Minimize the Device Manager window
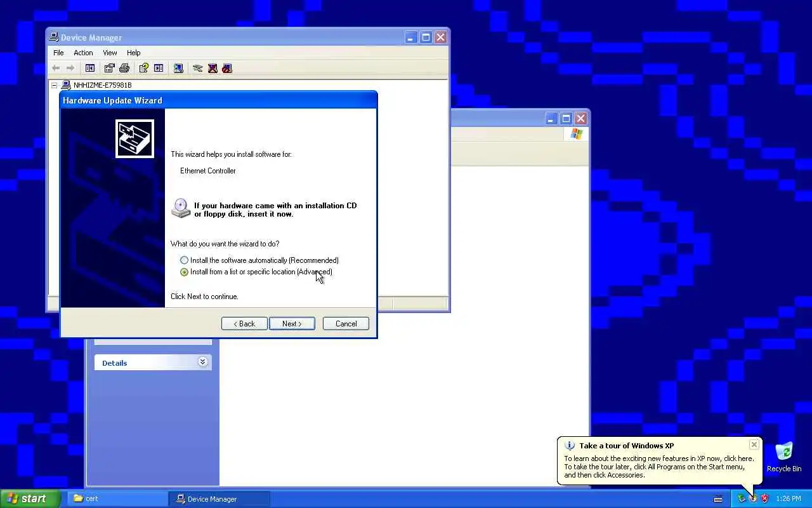812x508 pixels. (x=410, y=37)
